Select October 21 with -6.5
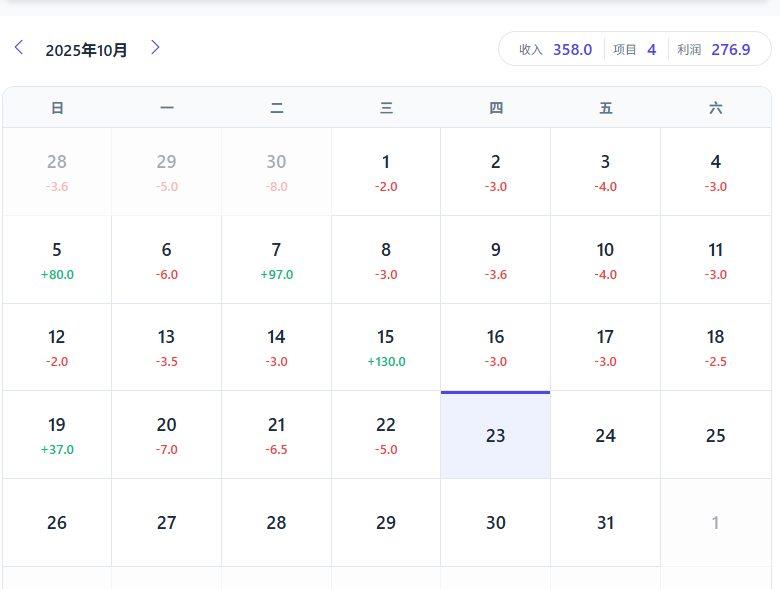780x589 pixels. click(x=277, y=435)
